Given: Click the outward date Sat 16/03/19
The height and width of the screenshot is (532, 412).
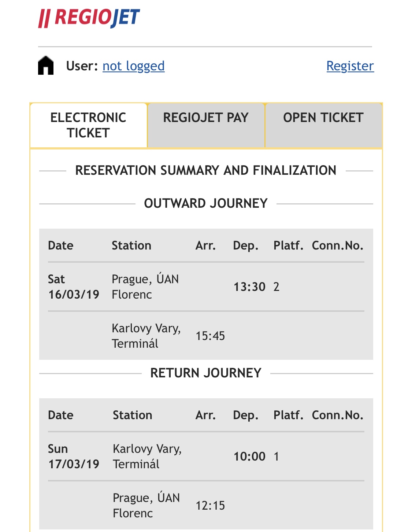Looking at the screenshot, I should coord(74,287).
